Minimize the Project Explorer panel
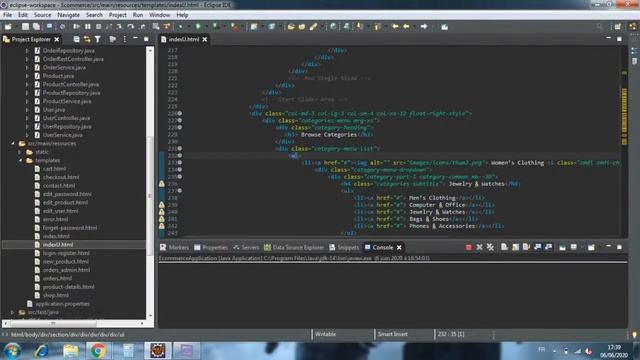The height and width of the screenshot is (360, 640). point(135,38)
